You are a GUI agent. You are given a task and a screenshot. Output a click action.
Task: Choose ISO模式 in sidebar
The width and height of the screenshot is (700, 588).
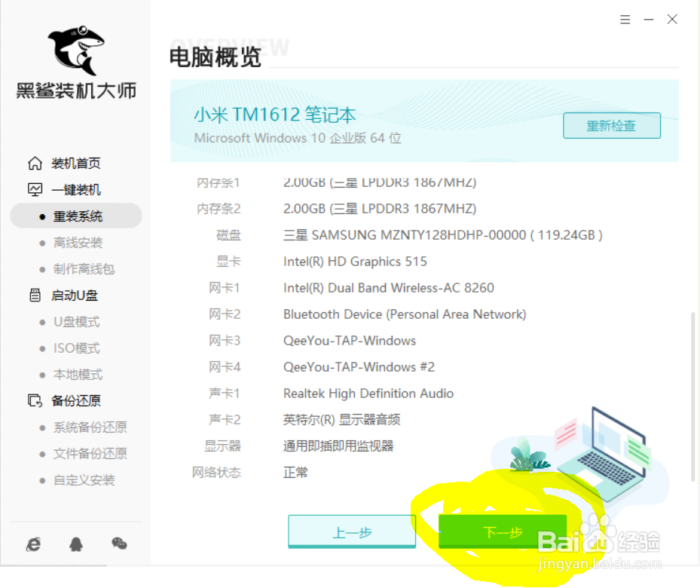click(76, 348)
